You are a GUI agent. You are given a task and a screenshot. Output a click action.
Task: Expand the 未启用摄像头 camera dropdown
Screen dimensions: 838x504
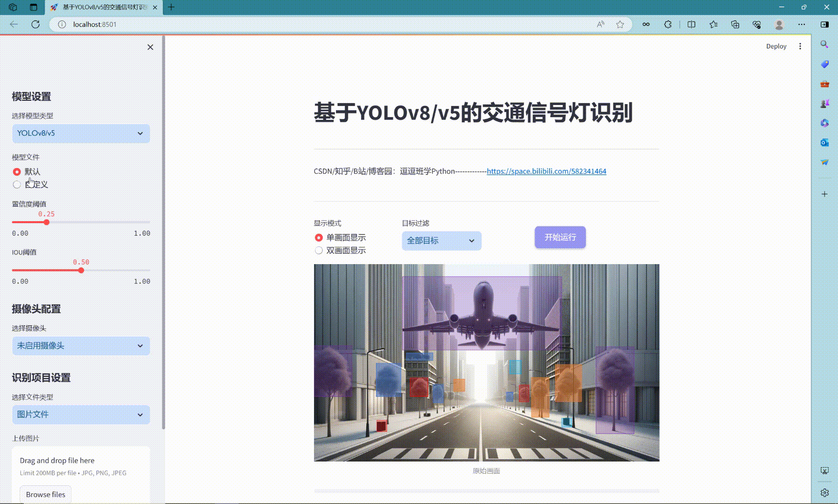point(80,346)
